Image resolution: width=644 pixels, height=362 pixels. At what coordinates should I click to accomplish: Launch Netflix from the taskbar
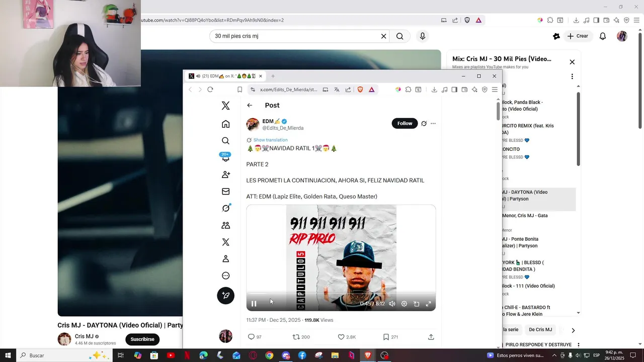[x=187, y=355]
